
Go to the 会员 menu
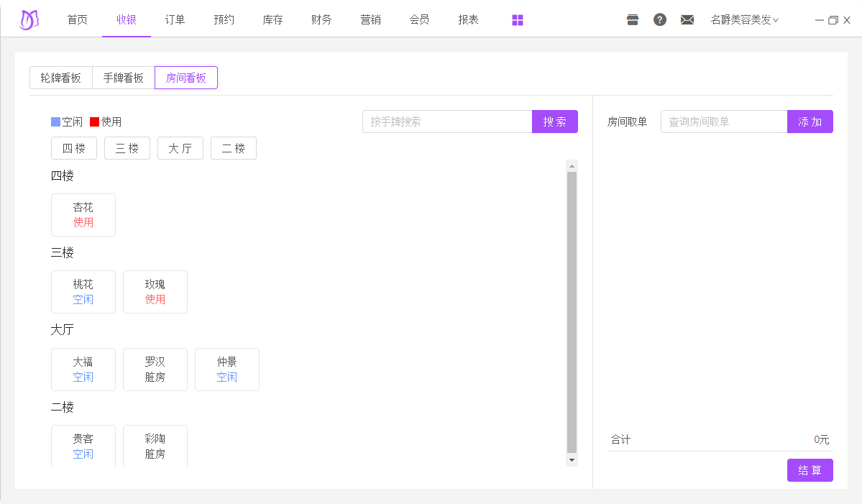point(419,19)
